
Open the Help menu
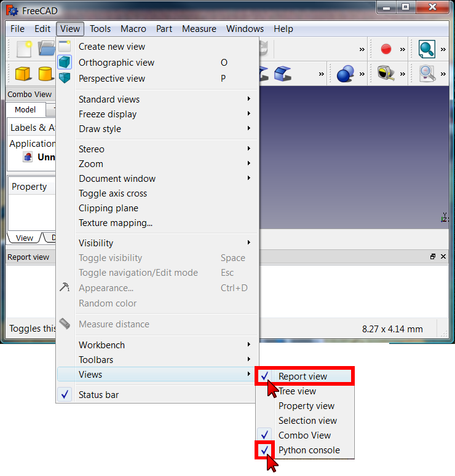(283, 29)
